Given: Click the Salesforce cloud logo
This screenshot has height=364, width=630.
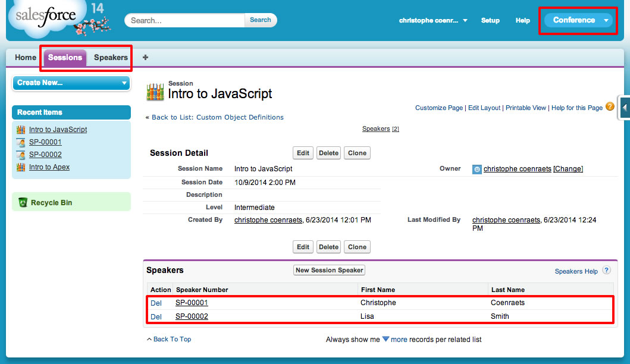Looking at the screenshot, I should [x=47, y=18].
